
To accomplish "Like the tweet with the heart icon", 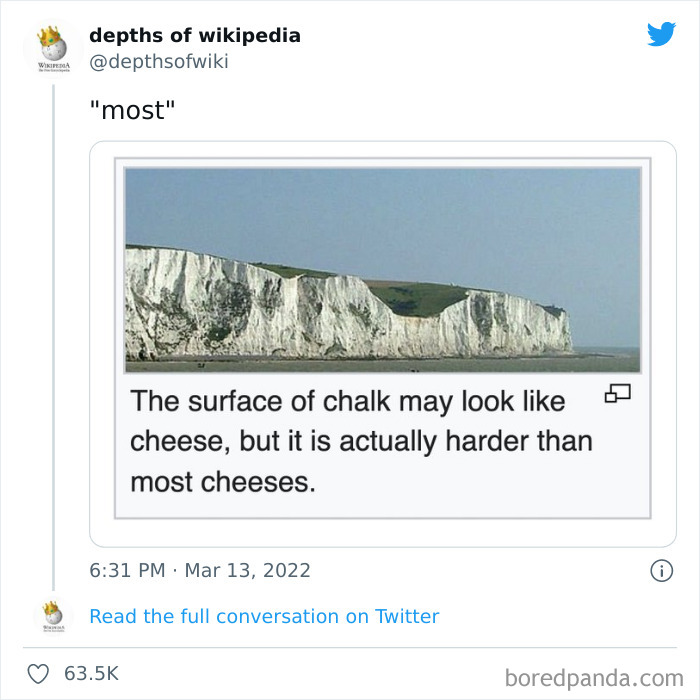I will tap(38, 673).
